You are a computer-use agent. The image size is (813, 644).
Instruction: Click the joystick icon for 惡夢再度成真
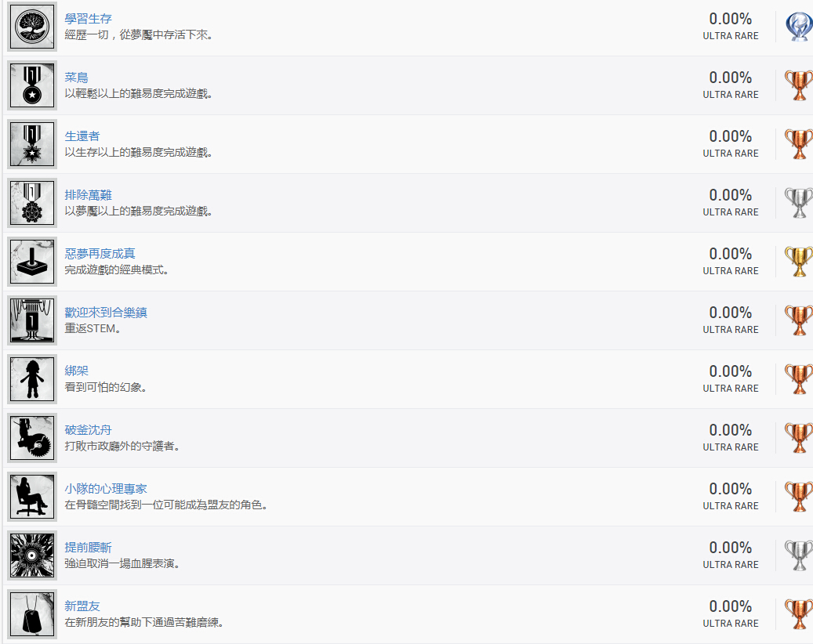[x=32, y=262]
